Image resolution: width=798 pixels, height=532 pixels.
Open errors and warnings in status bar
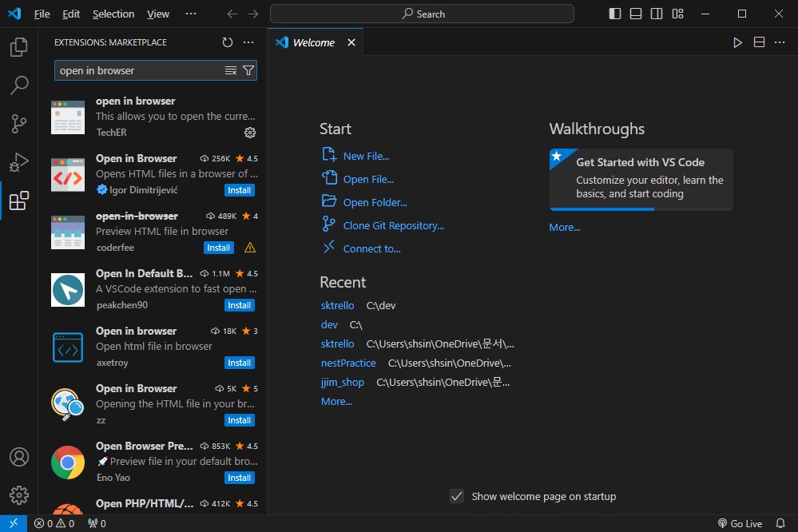tap(54, 523)
